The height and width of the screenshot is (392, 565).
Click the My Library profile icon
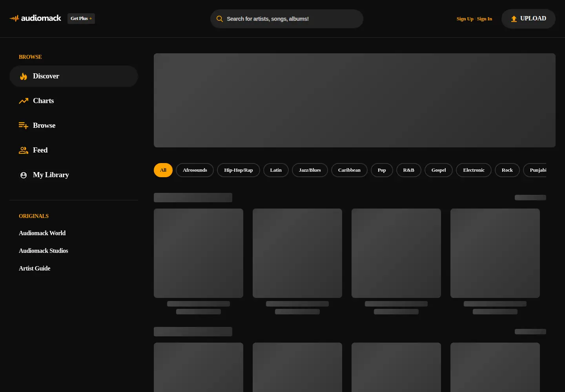24,175
